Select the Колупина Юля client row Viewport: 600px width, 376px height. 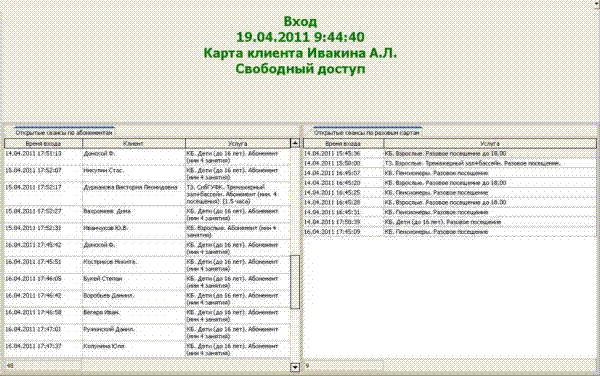[x=148, y=349]
